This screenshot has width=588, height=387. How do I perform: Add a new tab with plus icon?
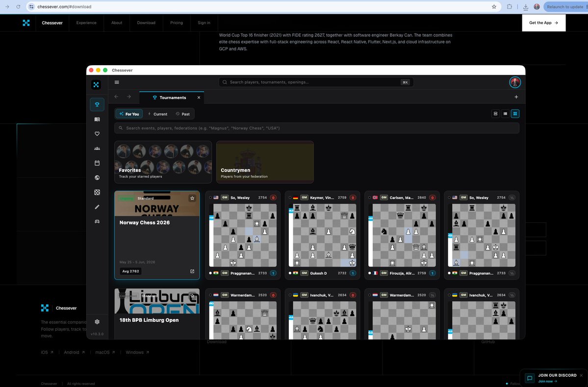point(516,97)
